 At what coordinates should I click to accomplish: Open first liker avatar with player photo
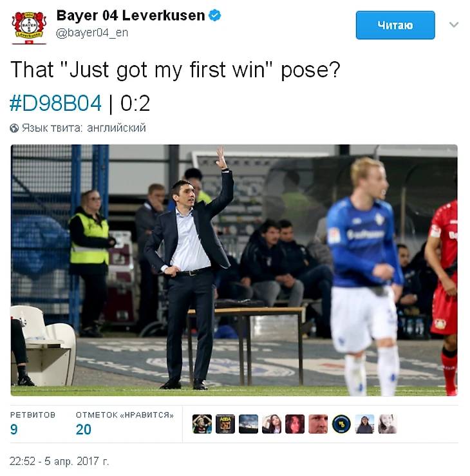tap(202, 424)
